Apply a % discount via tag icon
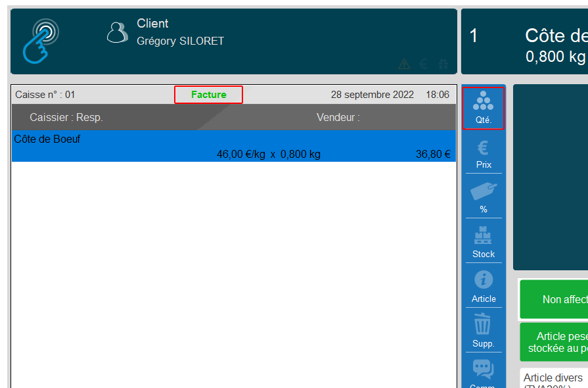The width and height of the screenshot is (588, 388). (484, 198)
